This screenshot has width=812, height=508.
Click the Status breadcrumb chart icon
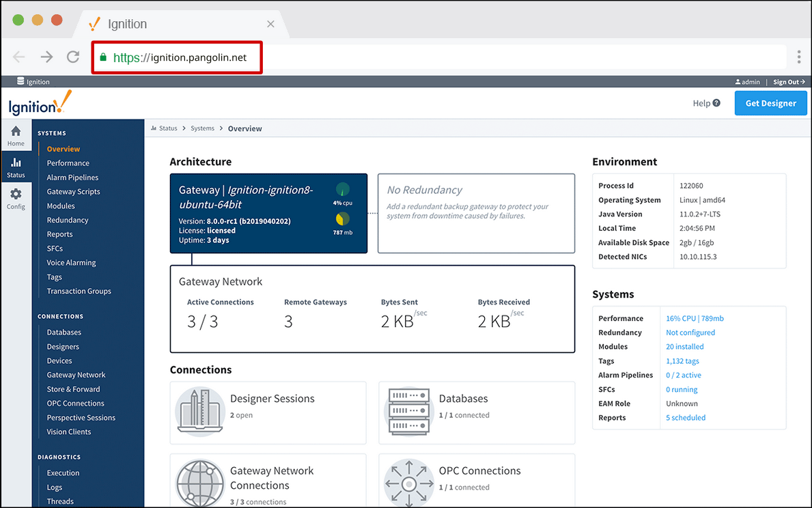[x=154, y=128]
